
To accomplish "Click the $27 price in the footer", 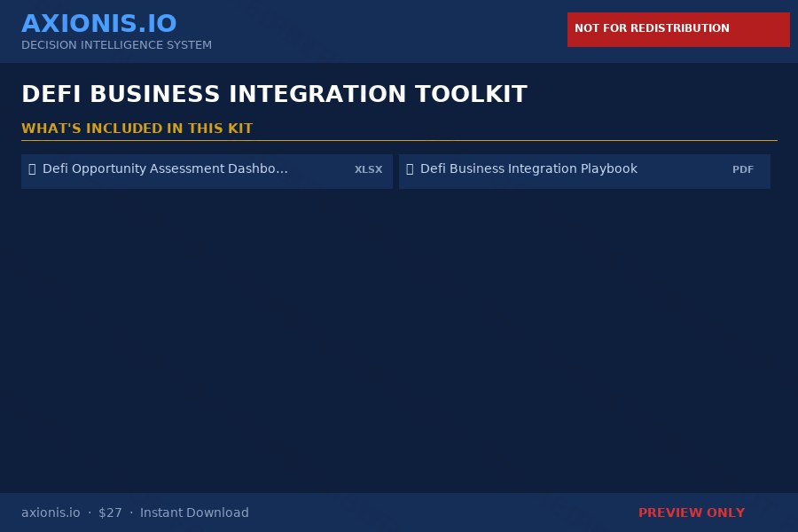I will [x=110, y=512].
